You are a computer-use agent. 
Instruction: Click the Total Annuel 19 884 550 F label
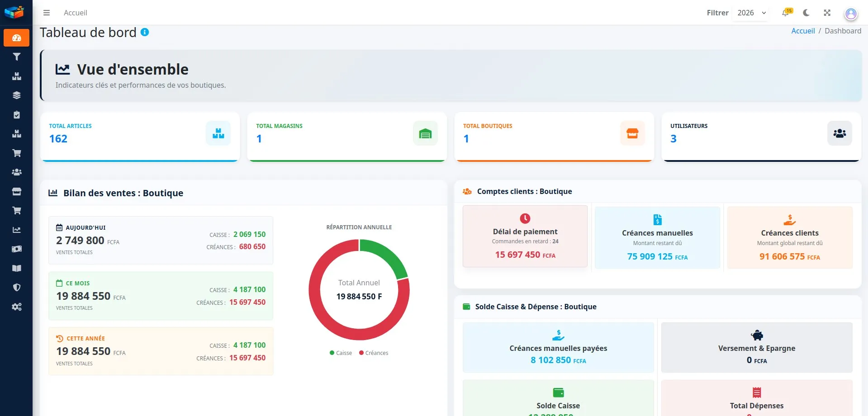tap(359, 289)
